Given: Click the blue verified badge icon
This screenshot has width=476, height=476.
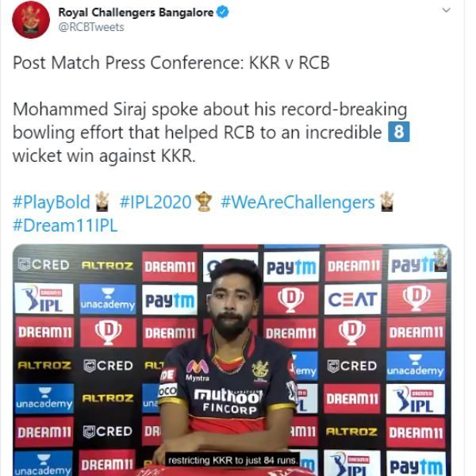Looking at the screenshot, I should [223, 12].
